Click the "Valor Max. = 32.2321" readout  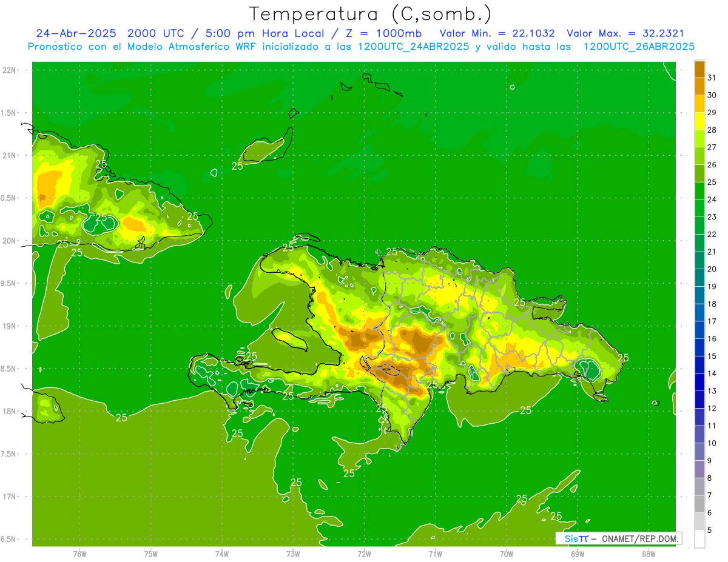click(625, 33)
